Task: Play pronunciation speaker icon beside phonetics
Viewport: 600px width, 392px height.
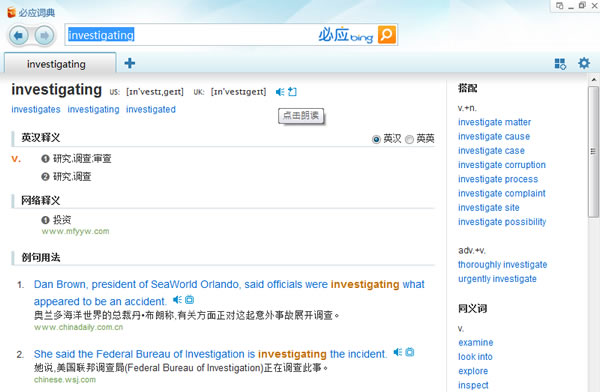Action: point(280,92)
